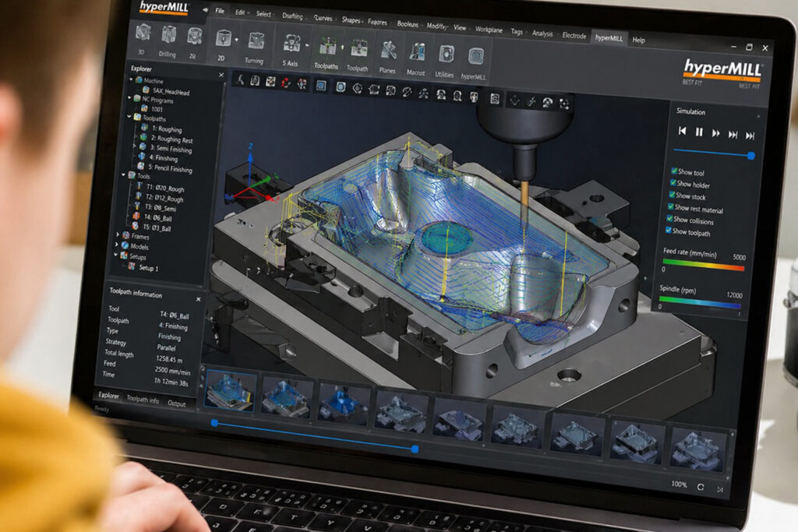Disable the Show rest material option
This screenshot has width=798, height=532.
point(670,208)
